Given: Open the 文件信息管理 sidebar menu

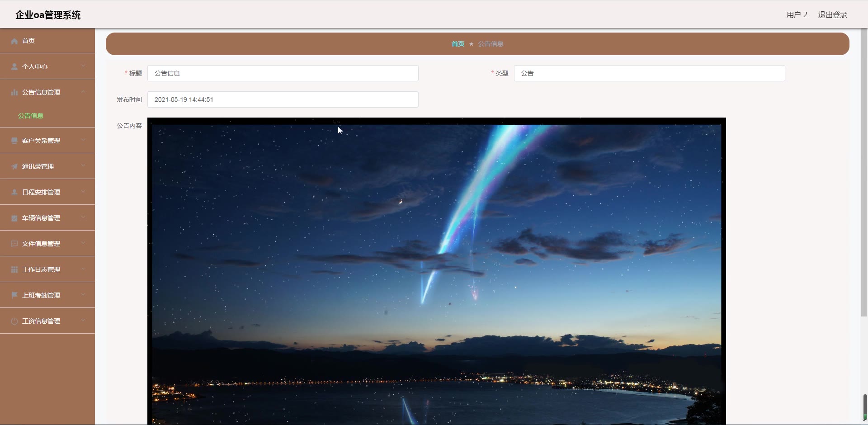Looking at the screenshot, I should 47,244.
